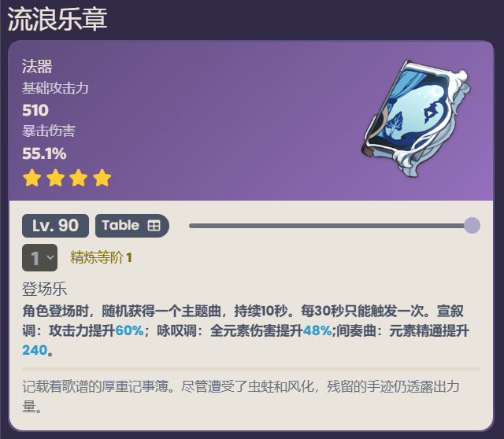Click the 55.1% crit damage stat
The image size is (504, 439).
click(44, 153)
